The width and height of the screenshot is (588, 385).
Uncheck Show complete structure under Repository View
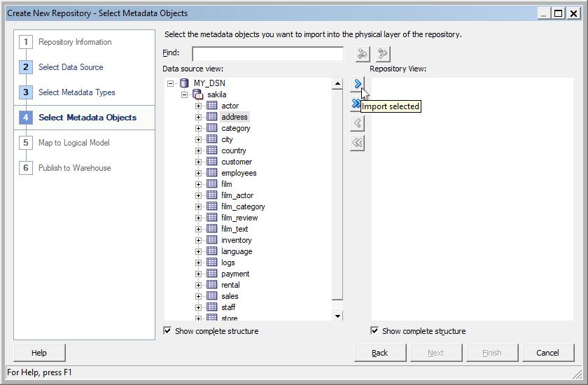tap(374, 330)
